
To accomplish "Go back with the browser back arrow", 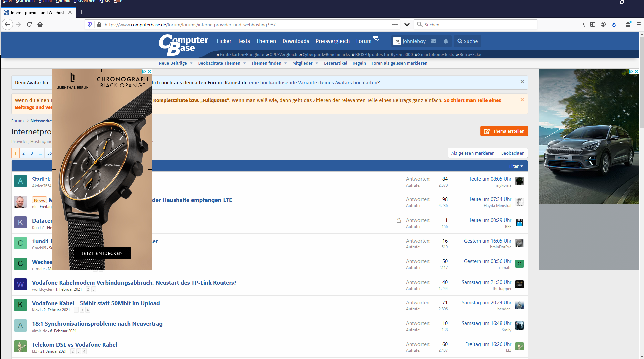I will tap(7, 24).
